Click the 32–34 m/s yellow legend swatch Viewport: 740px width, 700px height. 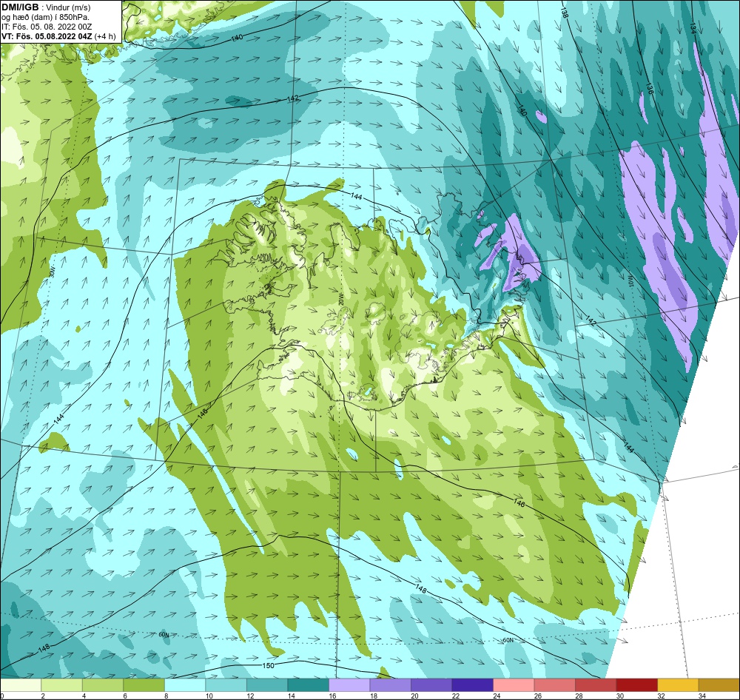pos(678,685)
